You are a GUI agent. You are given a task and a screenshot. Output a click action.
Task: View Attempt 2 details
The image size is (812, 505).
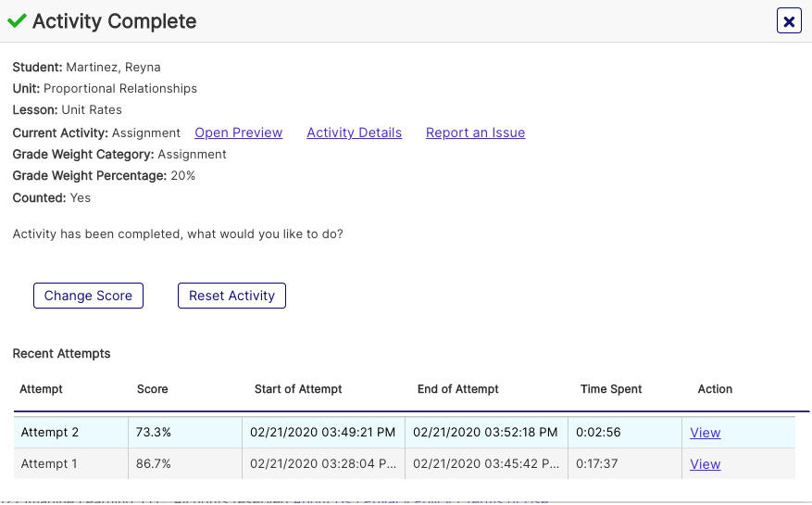(705, 433)
